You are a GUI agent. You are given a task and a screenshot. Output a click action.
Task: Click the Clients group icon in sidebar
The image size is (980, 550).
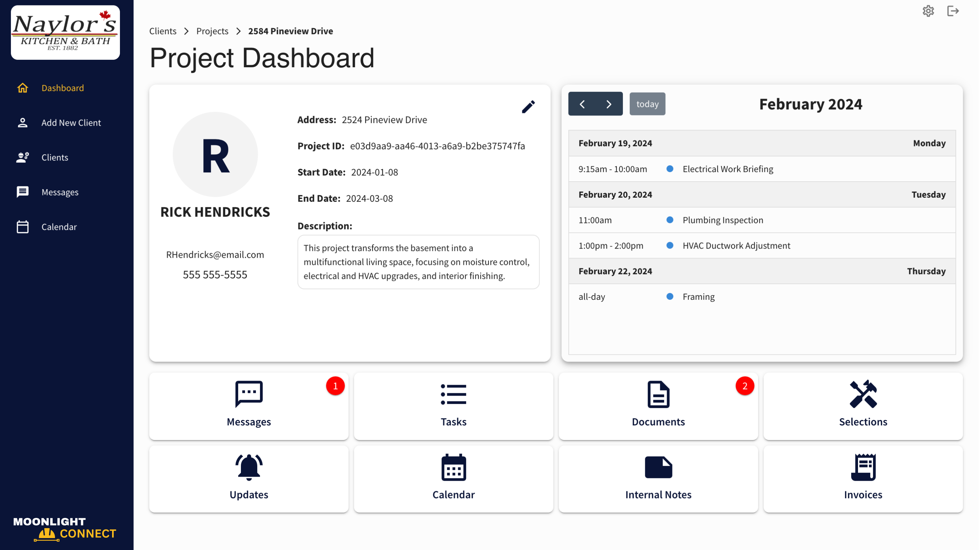coord(23,157)
